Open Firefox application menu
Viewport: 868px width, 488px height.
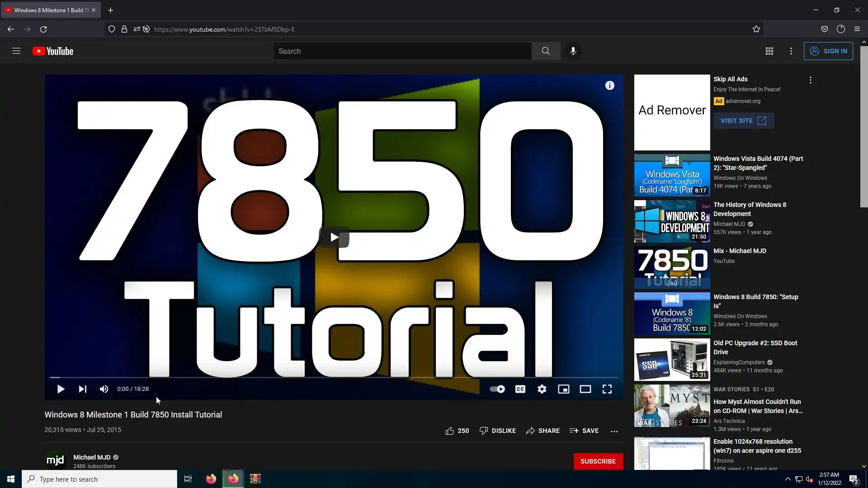857,29
